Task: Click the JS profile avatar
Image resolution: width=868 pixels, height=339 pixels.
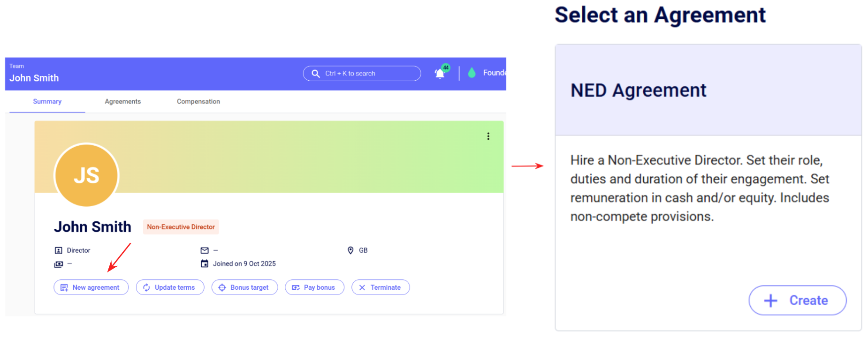Action: coord(86,175)
